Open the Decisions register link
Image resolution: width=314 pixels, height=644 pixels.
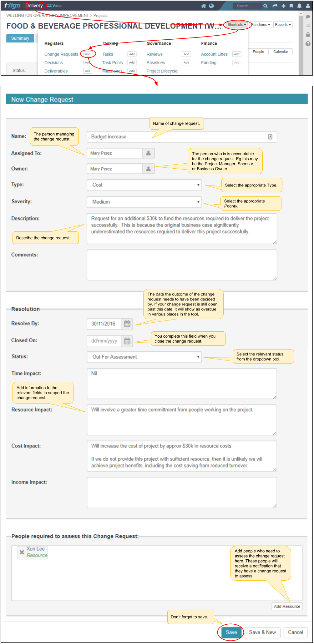[x=53, y=63]
